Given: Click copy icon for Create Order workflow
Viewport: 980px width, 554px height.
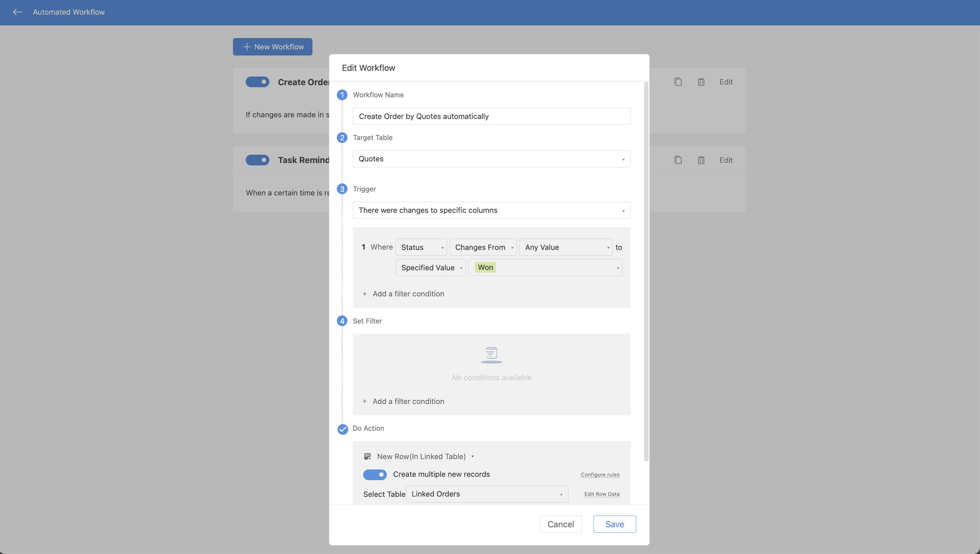Looking at the screenshot, I should pos(678,82).
